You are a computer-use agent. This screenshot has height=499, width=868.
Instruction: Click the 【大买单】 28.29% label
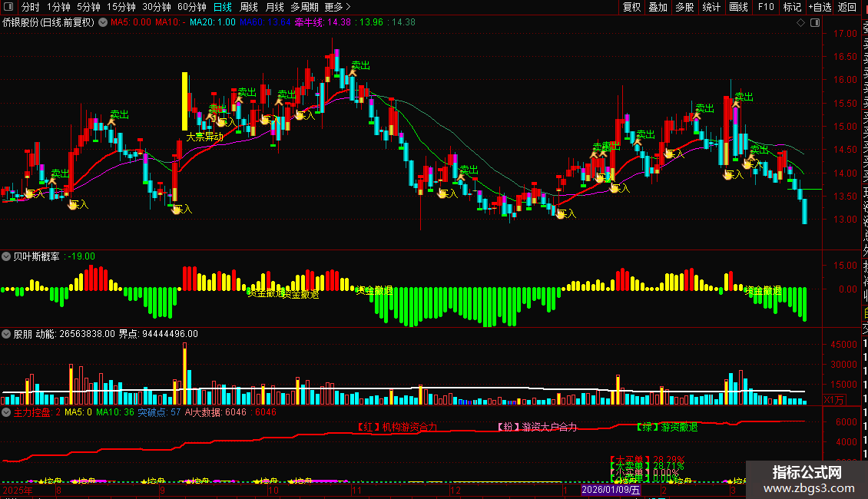pyautogui.click(x=648, y=460)
